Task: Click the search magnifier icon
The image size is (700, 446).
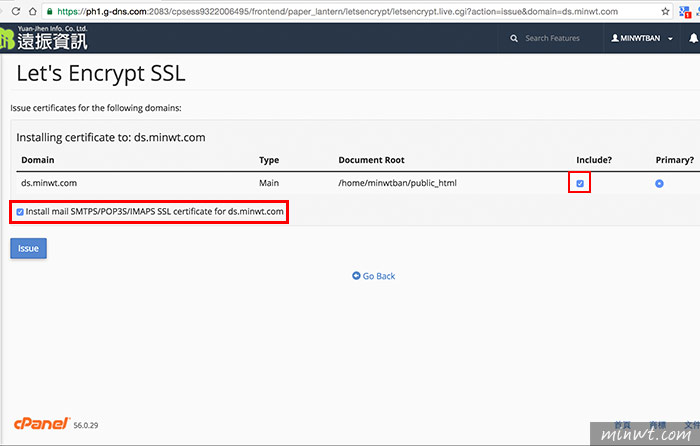Action: coord(514,38)
